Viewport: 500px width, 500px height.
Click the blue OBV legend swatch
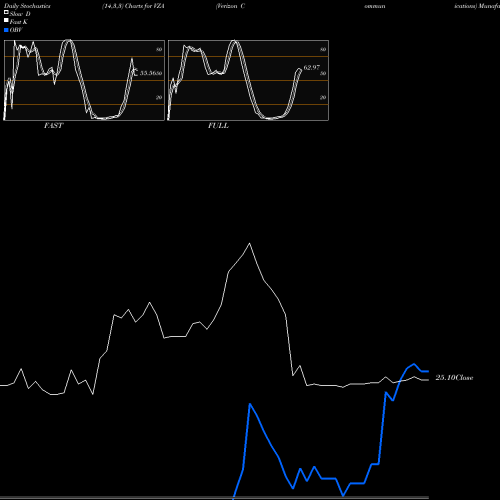[6, 30]
